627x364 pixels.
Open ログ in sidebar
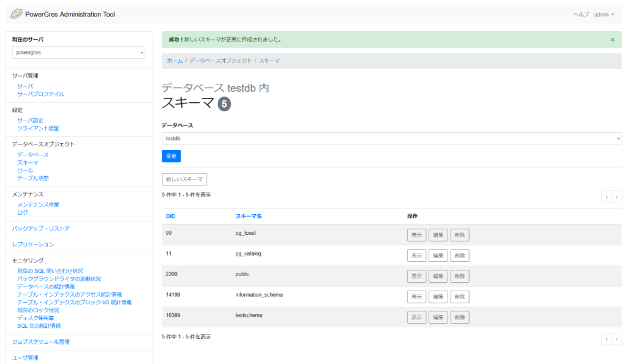(x=23, y=212)
